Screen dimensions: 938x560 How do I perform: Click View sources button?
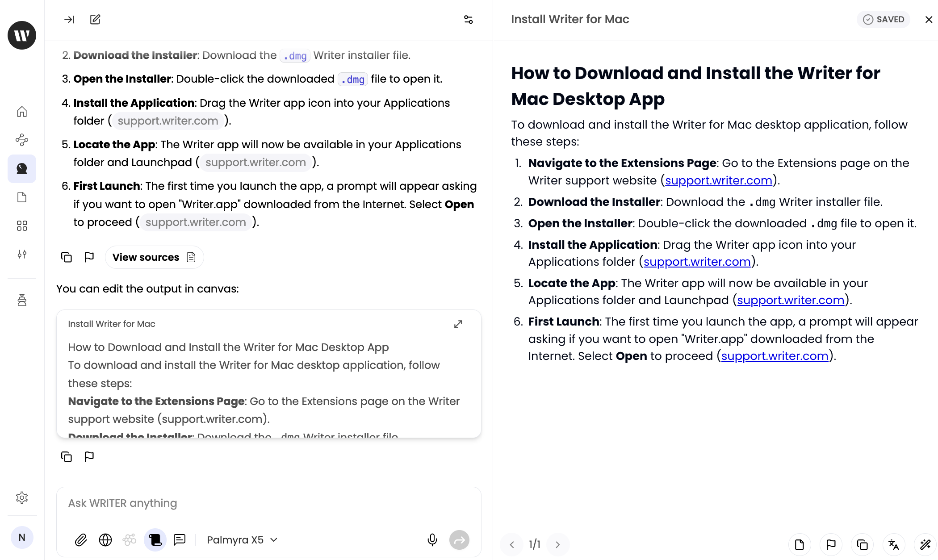pyautogui.click(x=154, y=257)
